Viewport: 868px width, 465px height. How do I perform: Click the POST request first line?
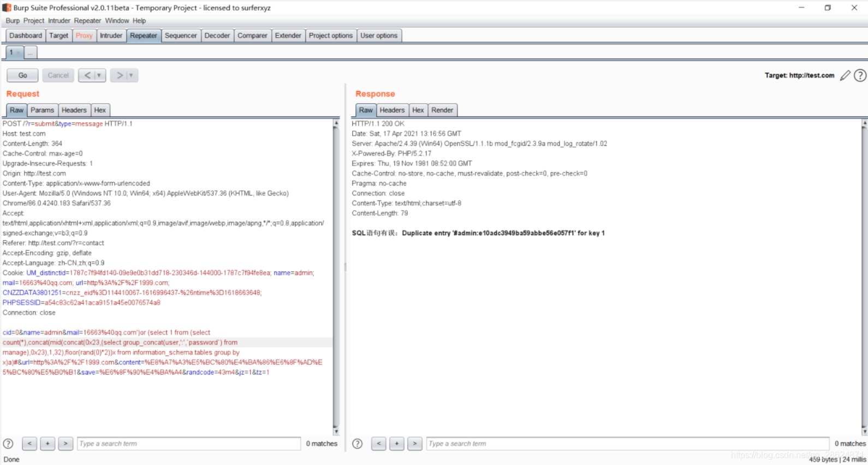(68, 124)
